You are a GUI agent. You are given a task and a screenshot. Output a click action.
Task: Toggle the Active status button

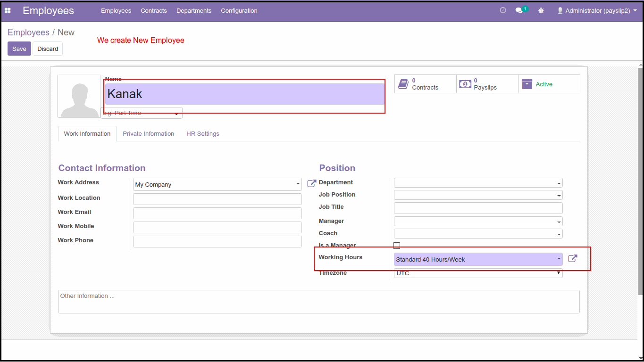coord(549,84)
